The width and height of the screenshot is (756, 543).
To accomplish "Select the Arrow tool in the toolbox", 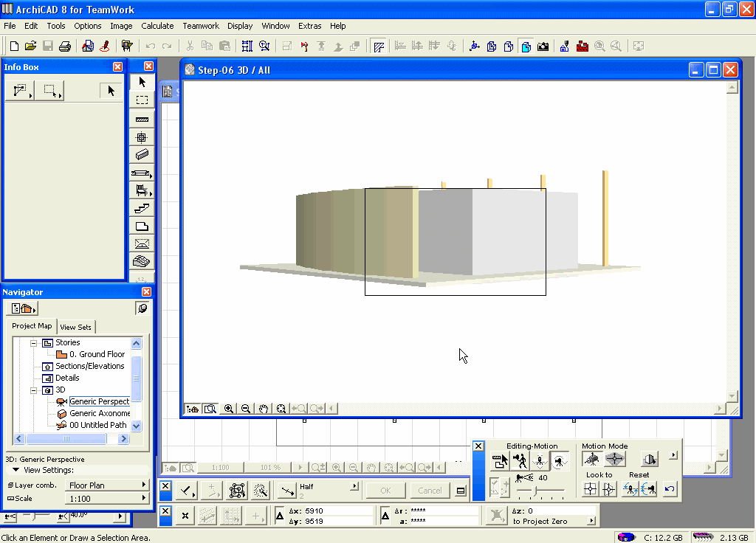I will click(x=142, y=82).
